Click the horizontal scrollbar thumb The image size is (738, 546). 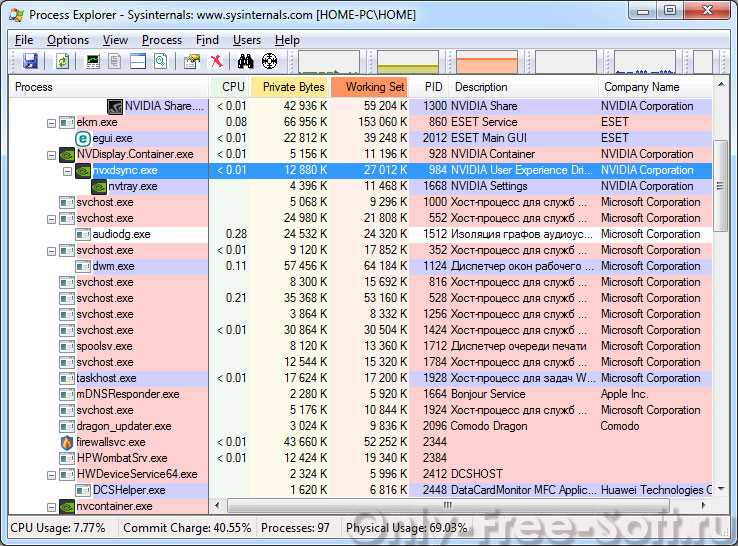448,506
